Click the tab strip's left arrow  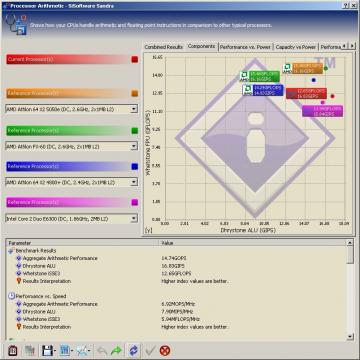pyautogui.click(x=346, y=46)
